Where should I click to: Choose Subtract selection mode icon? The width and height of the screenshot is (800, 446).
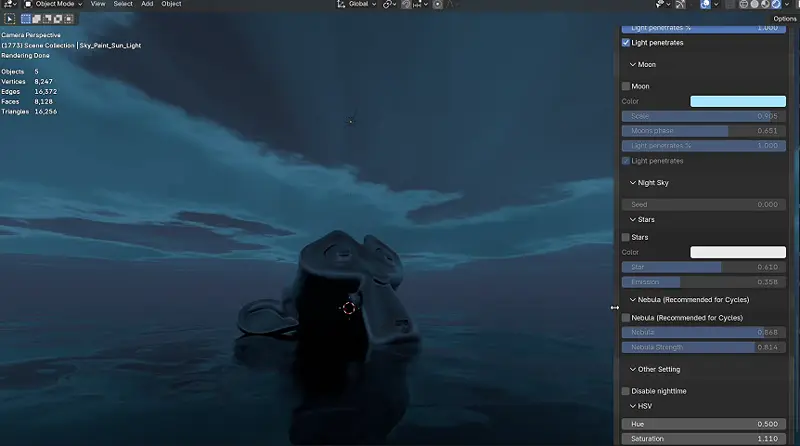[x=47, y=19]
